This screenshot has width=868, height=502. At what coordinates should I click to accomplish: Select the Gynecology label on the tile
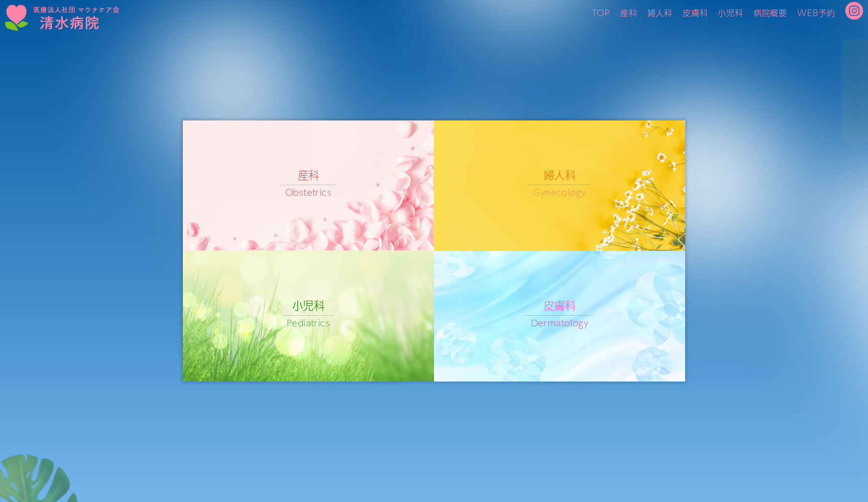(x=559, y=193)
